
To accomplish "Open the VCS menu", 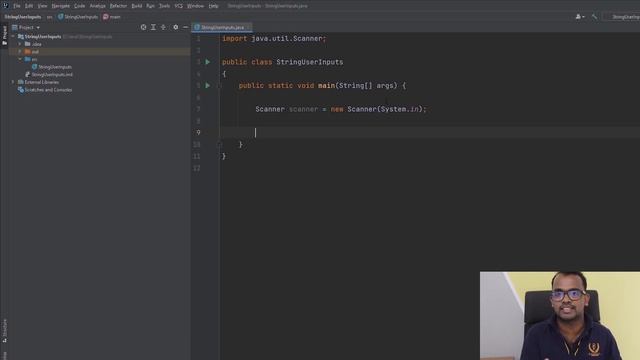I will tap(179, 6).
